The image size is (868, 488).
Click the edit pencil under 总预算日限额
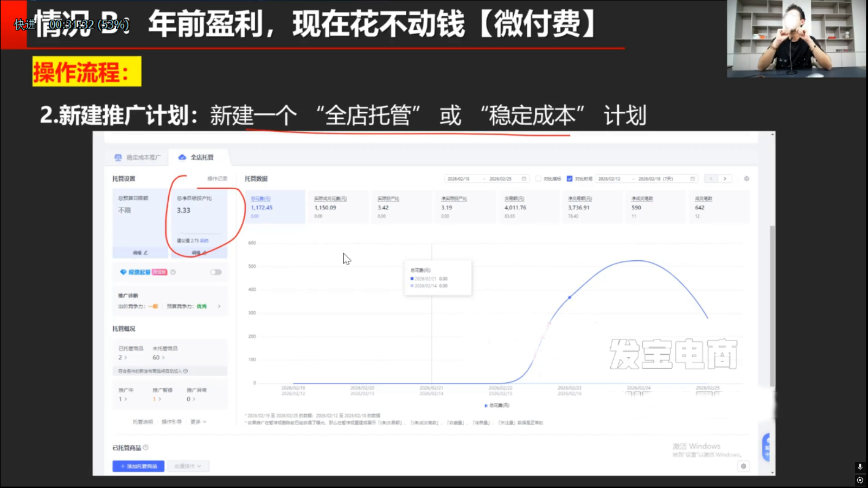point(141,253)
